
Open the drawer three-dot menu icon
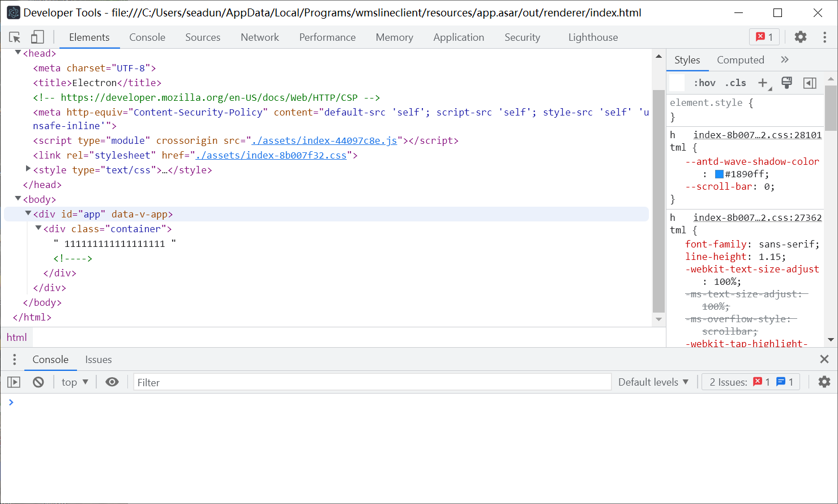coord(15,360)
